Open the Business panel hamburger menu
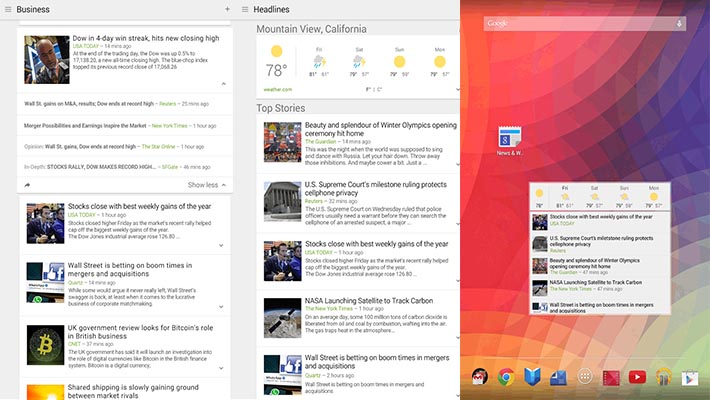The height and width of the screenshot is (400, 710). coord(8,9)
